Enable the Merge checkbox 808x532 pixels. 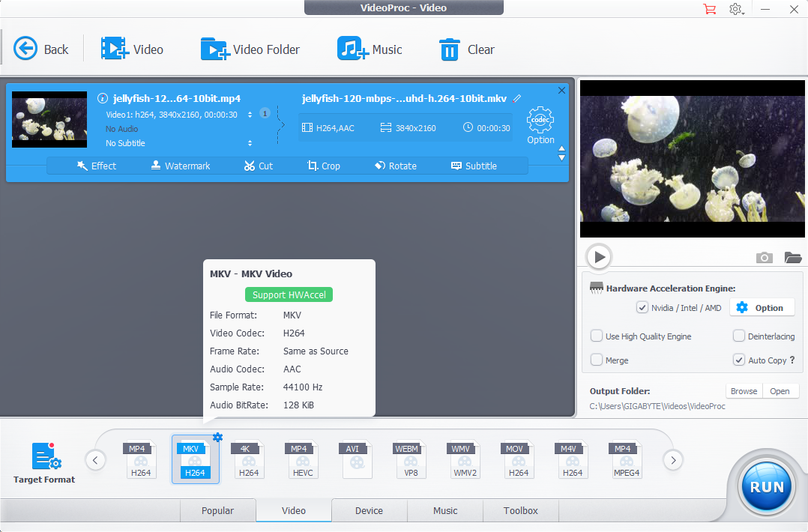point(596,360)
